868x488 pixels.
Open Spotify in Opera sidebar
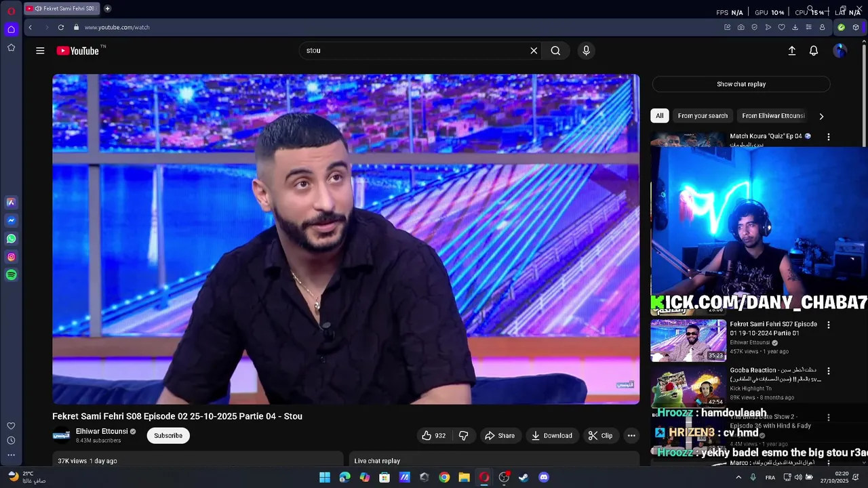click(11, 274)
